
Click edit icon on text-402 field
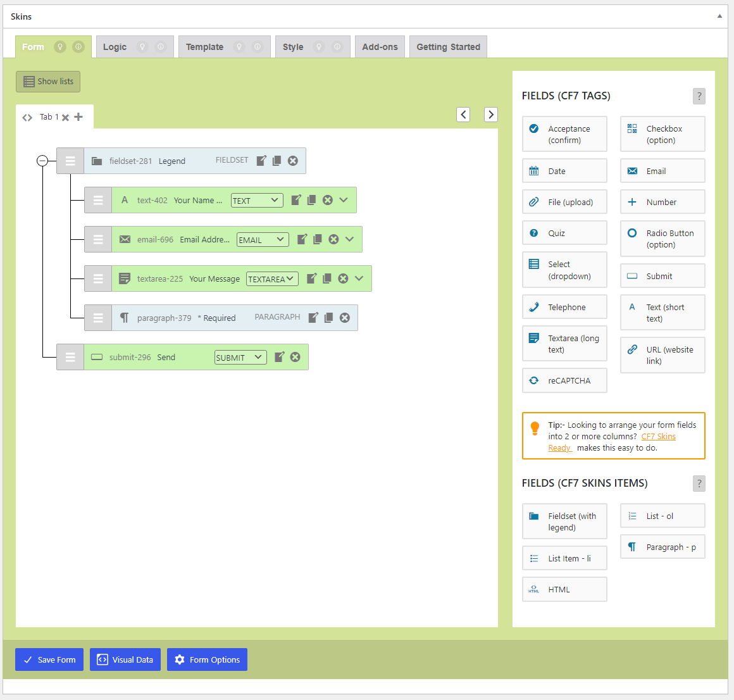click(x=295, y=200)
